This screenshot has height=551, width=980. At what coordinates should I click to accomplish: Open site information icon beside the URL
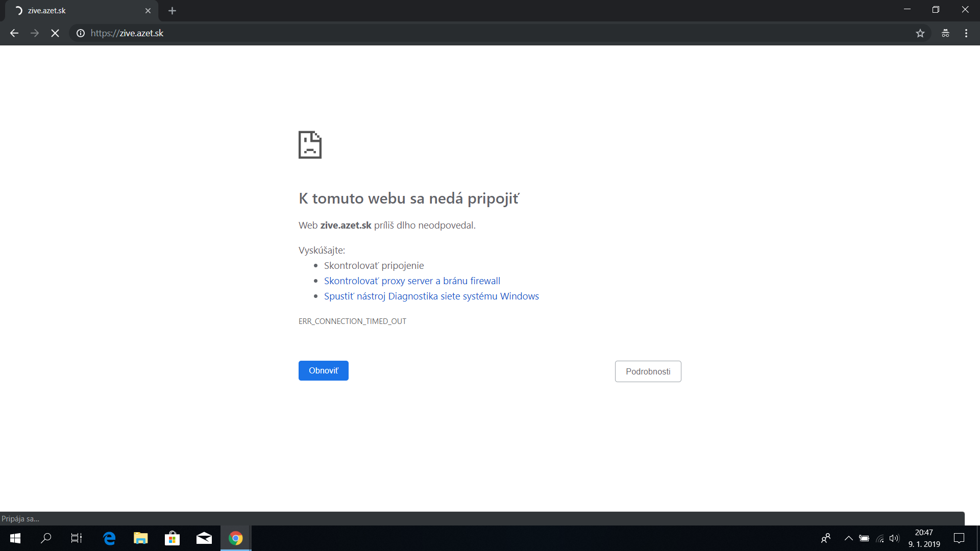point(81,33)
